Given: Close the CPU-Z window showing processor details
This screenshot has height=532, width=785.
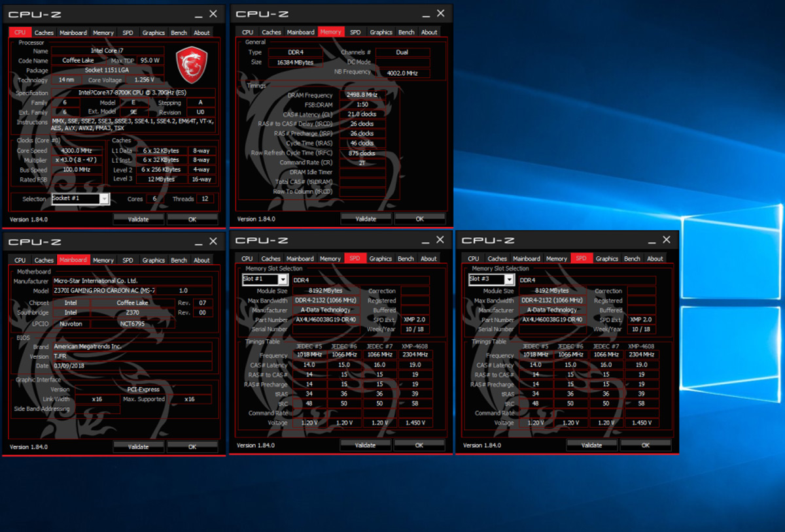Looking at the screenshot, I should 213,14.
